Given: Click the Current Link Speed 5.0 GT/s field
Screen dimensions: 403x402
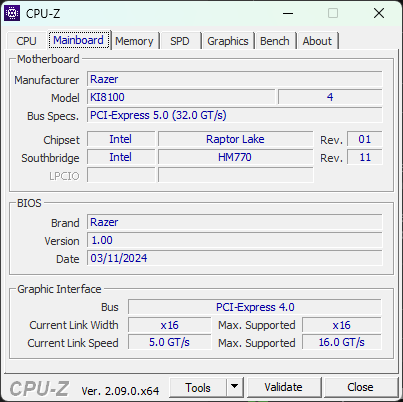Looking at the screenshot, I should coord(169,342).
